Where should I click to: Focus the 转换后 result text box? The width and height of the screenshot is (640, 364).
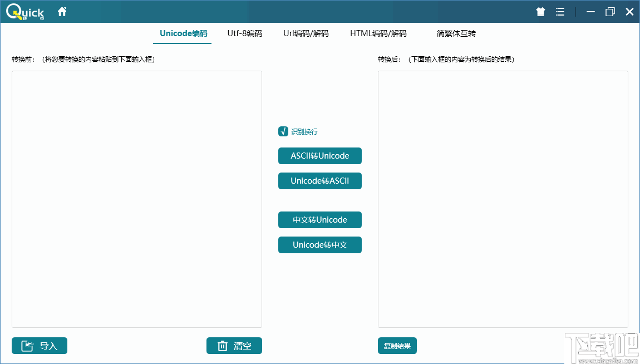[x=503, y=199]
